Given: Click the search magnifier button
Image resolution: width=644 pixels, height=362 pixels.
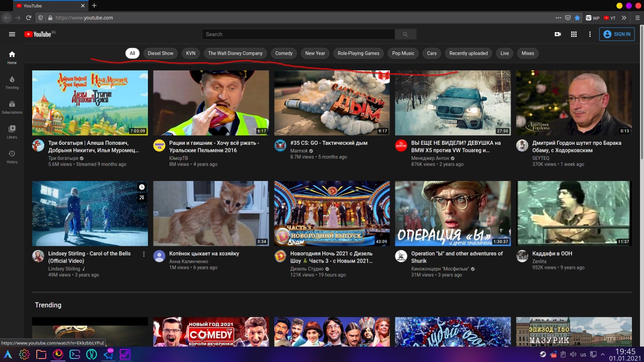Looking at the screenshot, I should click(406, 34).
